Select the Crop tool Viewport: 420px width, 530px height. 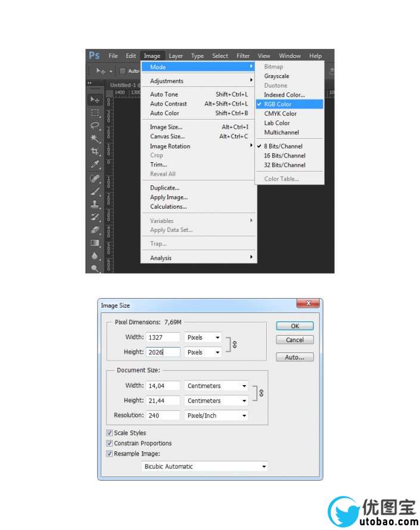[x=95, y=151]
